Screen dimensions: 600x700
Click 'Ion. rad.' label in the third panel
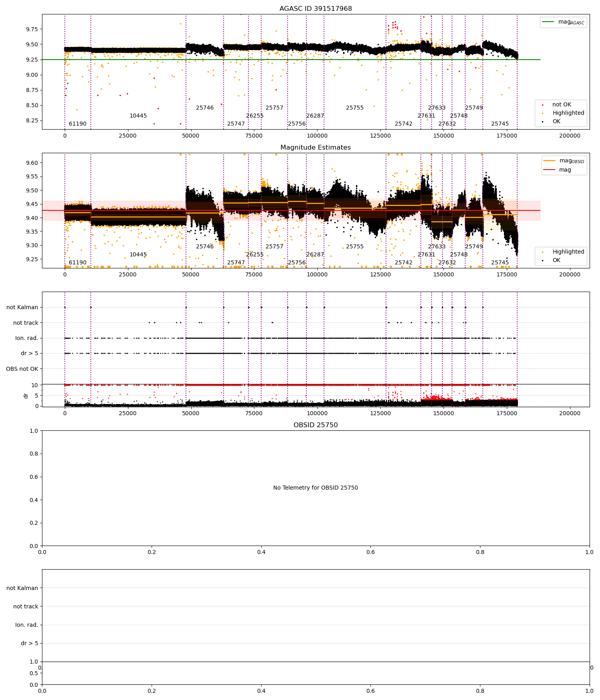[27, 338]
